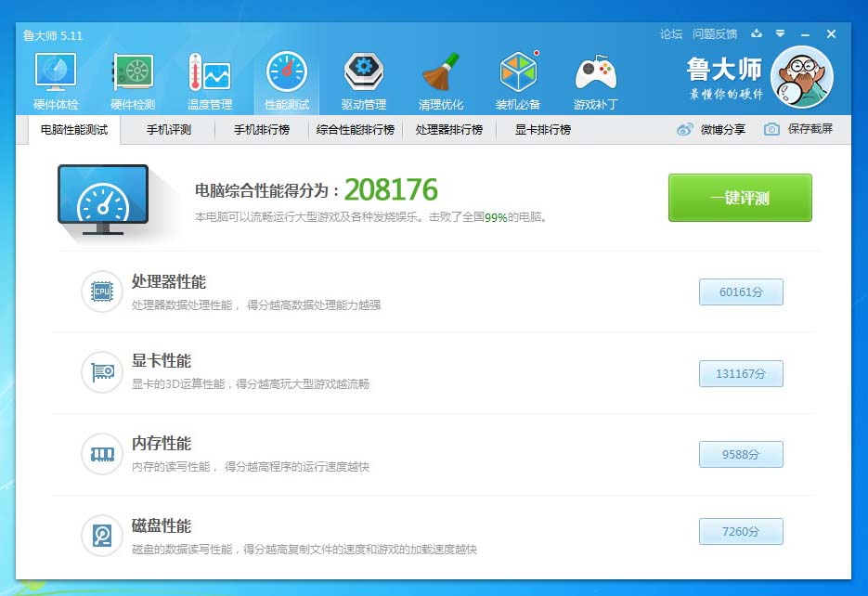
Task: Minimize the 鲁大师 window
Action: (x=805, y=34)
